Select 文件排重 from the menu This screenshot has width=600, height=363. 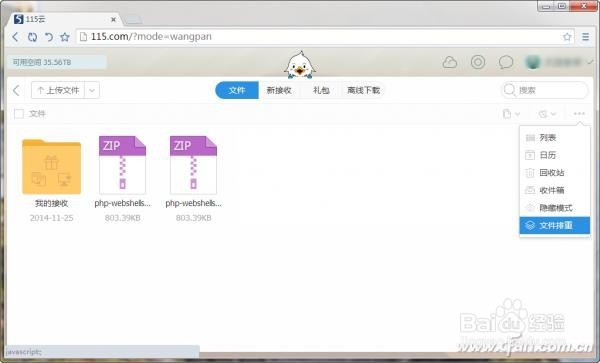554,225
